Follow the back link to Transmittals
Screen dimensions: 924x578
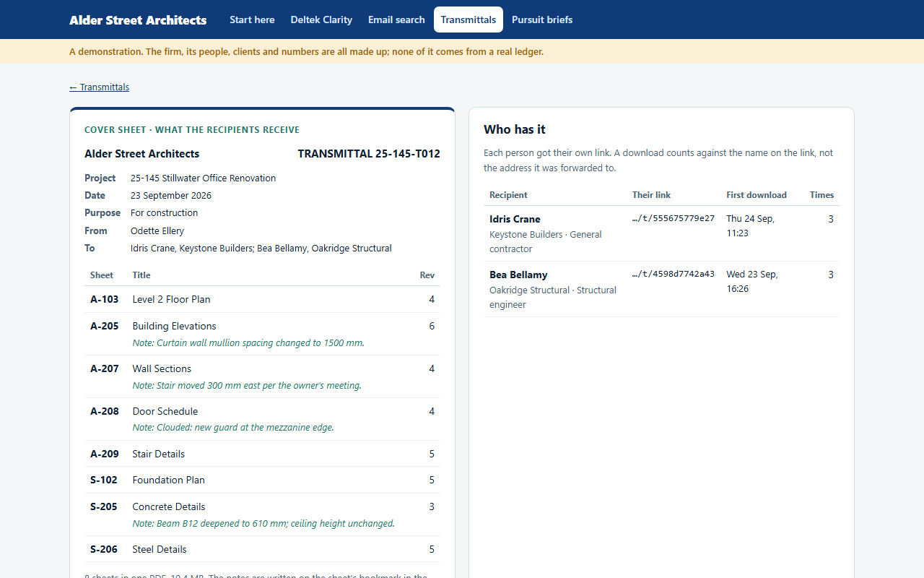coord(99,87)
